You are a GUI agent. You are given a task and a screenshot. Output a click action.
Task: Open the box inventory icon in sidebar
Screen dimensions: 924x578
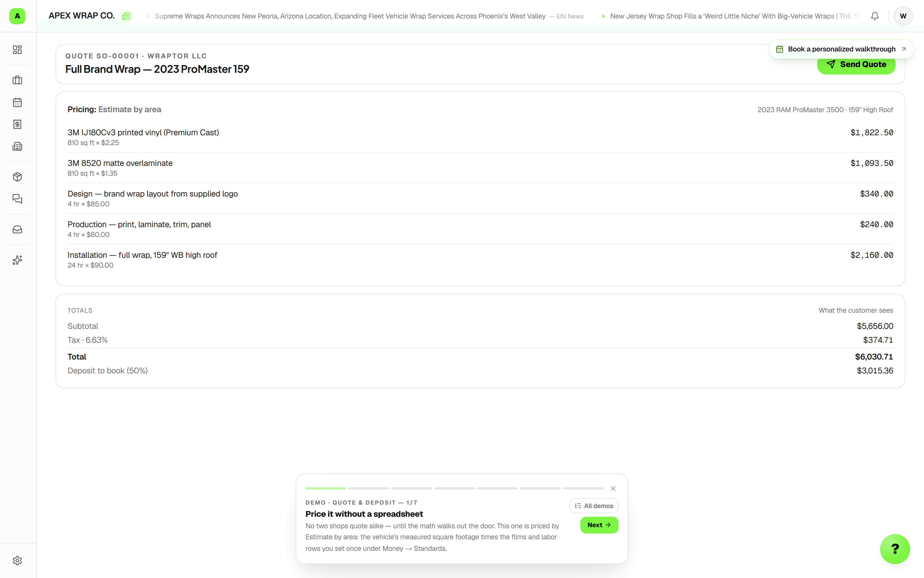[x=17, y=177]
